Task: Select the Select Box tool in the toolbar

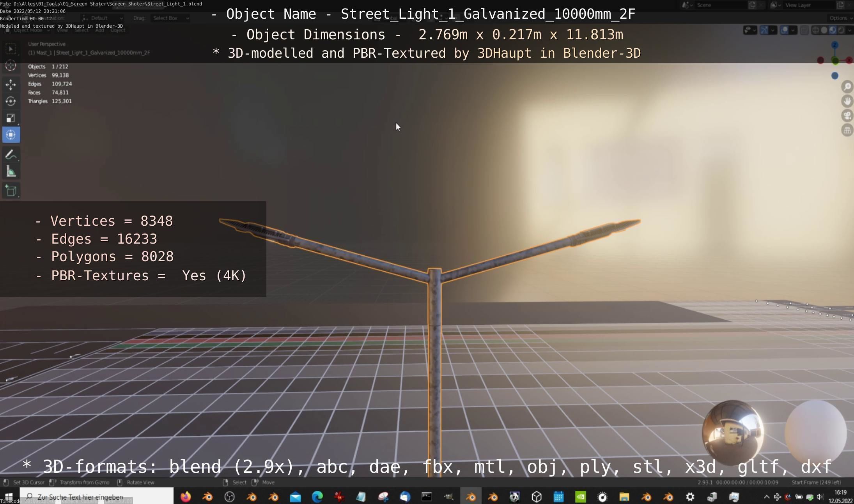Action: pyautogui.click(x=11, y=49)
